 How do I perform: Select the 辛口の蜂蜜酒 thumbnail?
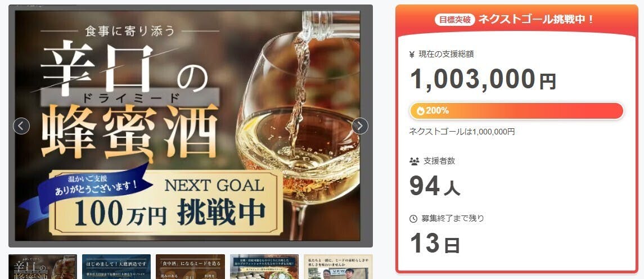click(x=43, y=267)
